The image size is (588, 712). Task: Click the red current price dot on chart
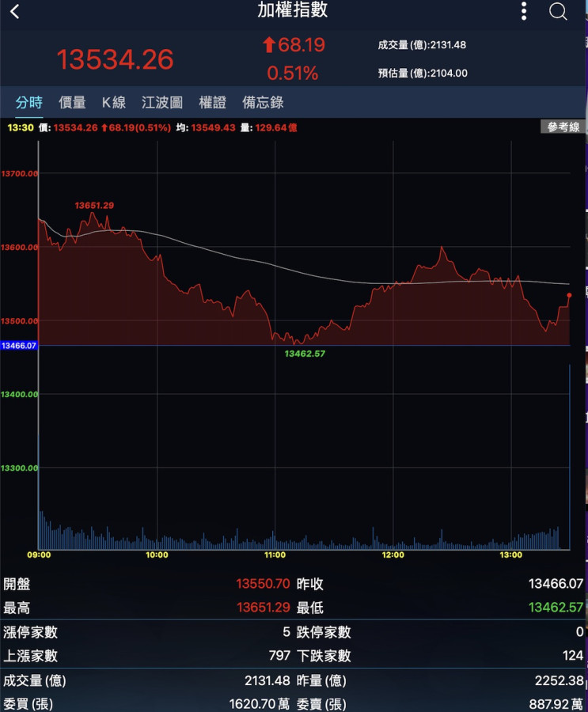point(569,296)
